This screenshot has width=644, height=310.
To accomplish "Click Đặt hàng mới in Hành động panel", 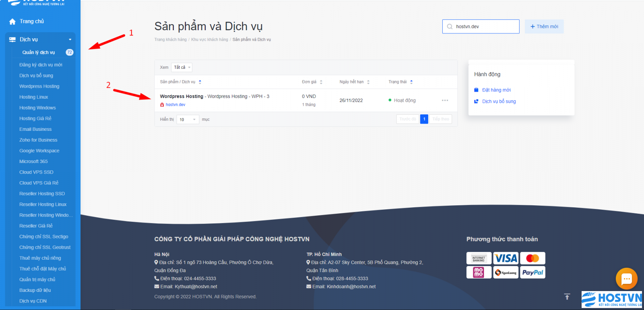I will [496, 90].
